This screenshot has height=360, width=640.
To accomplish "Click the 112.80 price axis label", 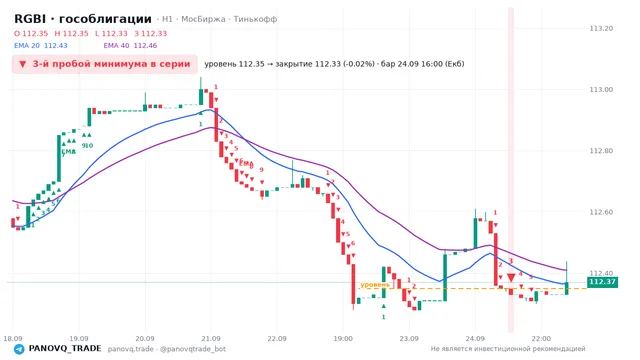I will 601,151.
